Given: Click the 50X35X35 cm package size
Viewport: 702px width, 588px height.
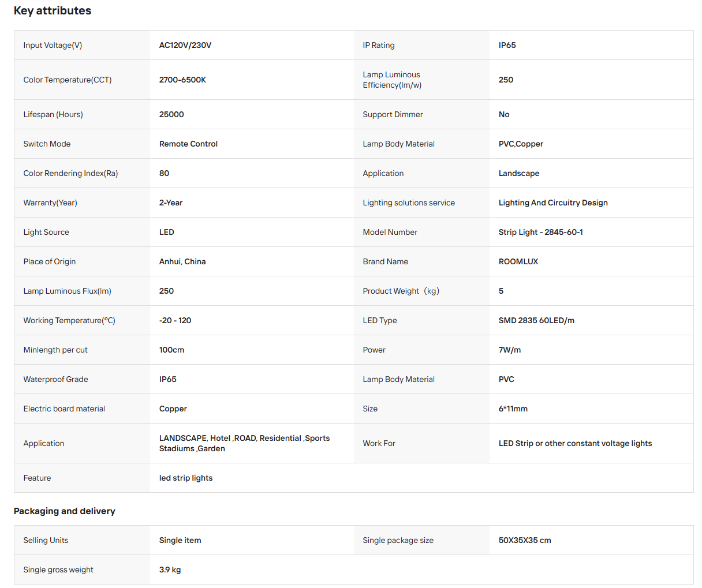Looking at the screenshot, I should click(x=525, y=540).
